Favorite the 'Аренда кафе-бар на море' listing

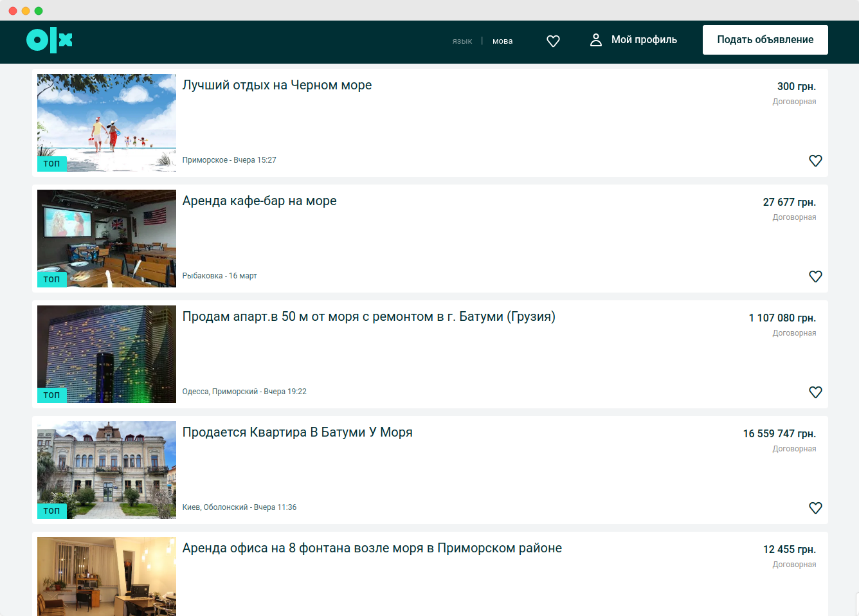click(815, 276)
